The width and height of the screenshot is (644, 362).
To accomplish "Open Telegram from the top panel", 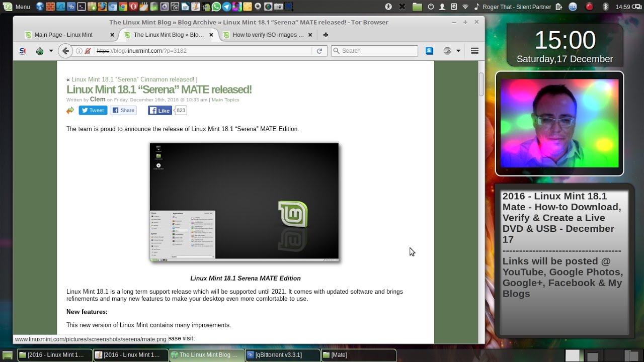I will tap(226, 7).
